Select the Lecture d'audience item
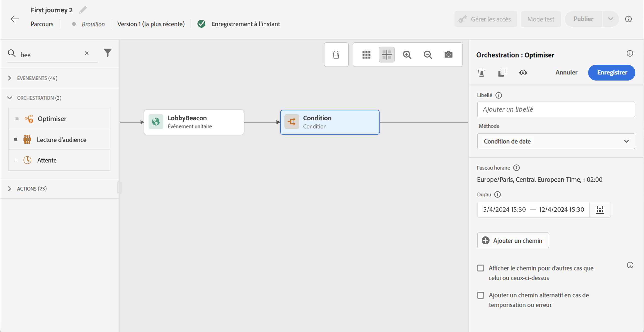The height and width of the screenshot is (332, 644). click(x=62, y=140)
